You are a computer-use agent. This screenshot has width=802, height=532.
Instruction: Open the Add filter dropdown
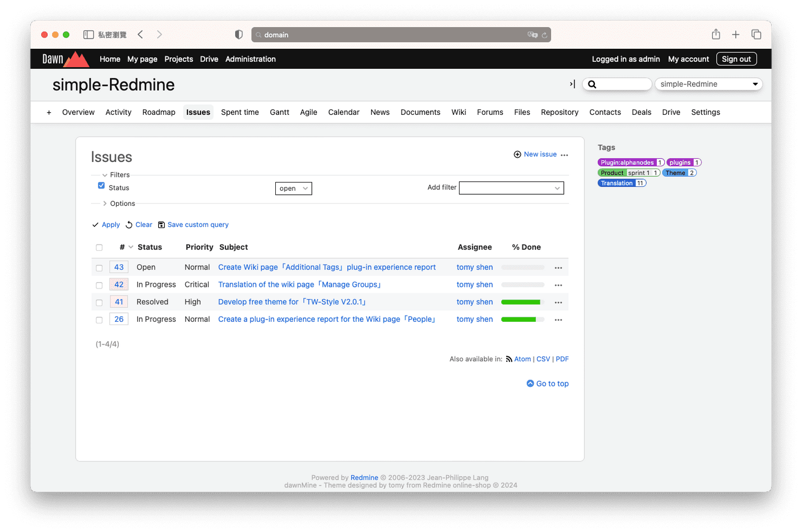[511, 188]
